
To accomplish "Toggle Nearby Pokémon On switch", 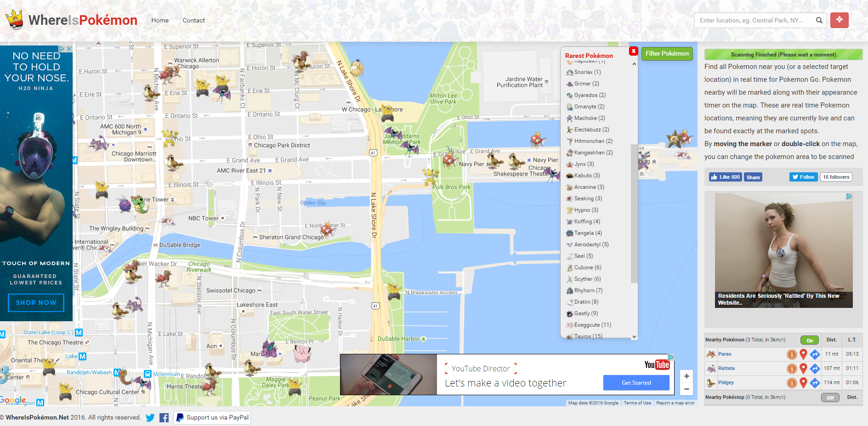I will coord(810,341).
